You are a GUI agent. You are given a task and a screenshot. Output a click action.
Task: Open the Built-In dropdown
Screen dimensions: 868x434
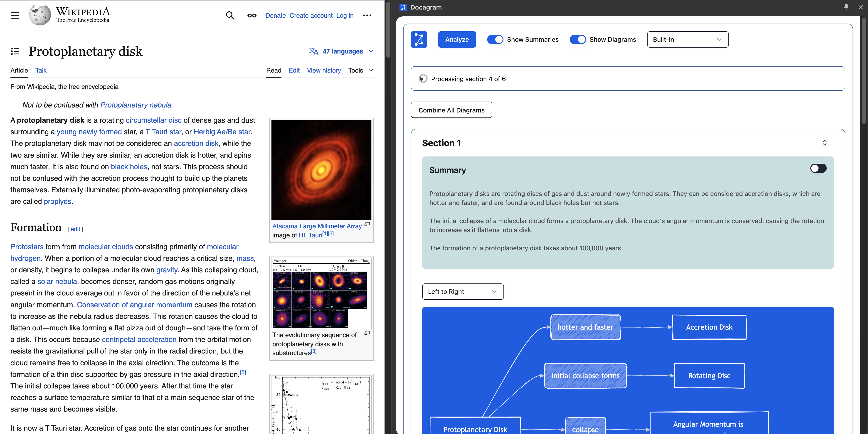(687, 39)
